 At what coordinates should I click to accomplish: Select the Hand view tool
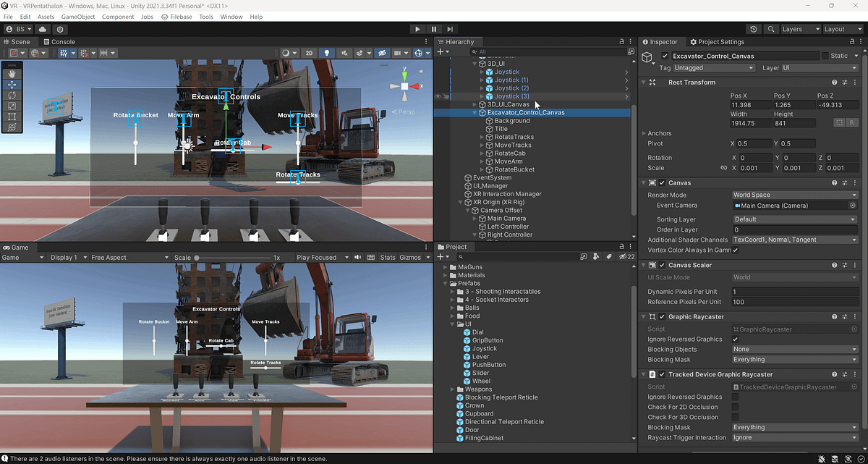(x=12, y=73)
